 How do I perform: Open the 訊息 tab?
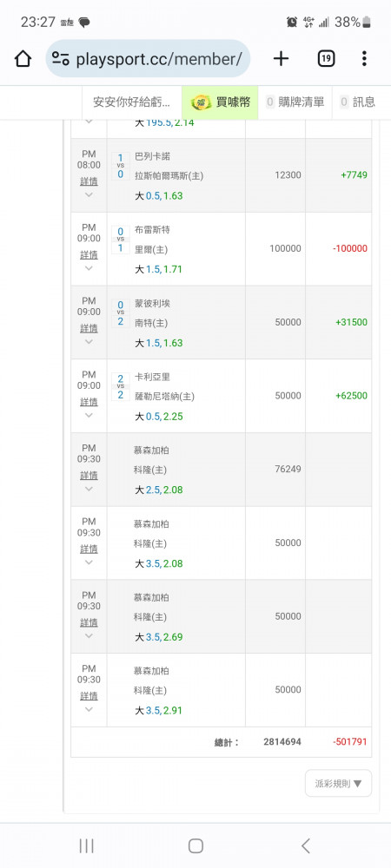click(x=358, y=102)
